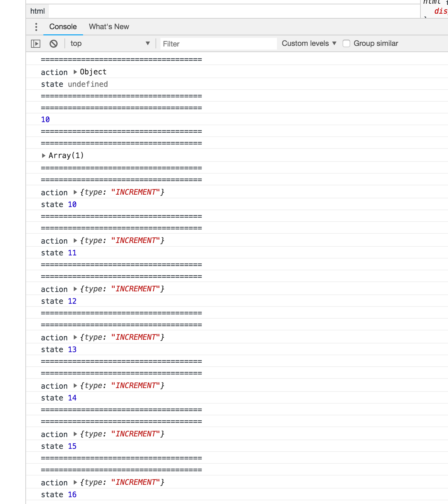The height and width of the screenshot is (504, 448).
Task: Enable the Group similar checkbox
Action: [346, 43]
